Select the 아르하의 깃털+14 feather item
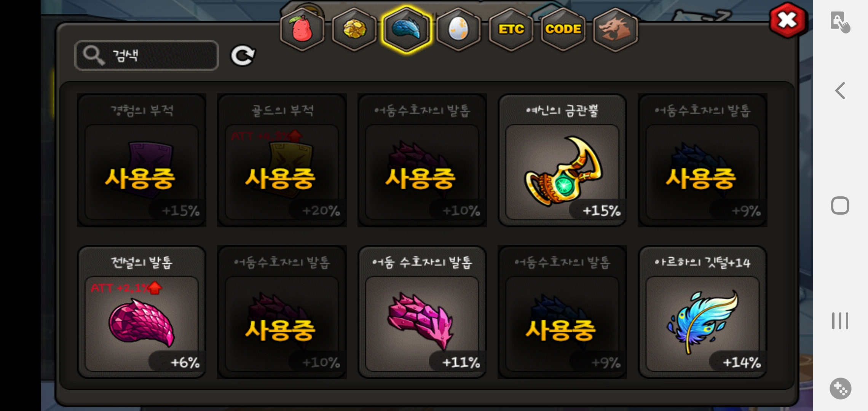 click(x=702, y=312)
